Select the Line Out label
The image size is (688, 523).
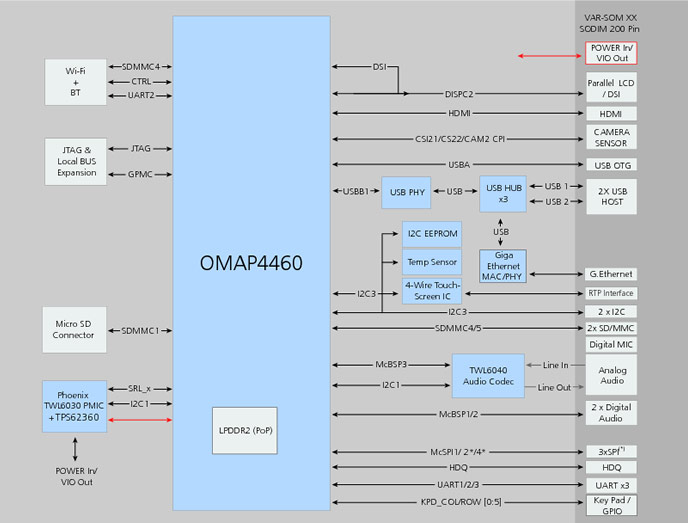pos(554,388)
